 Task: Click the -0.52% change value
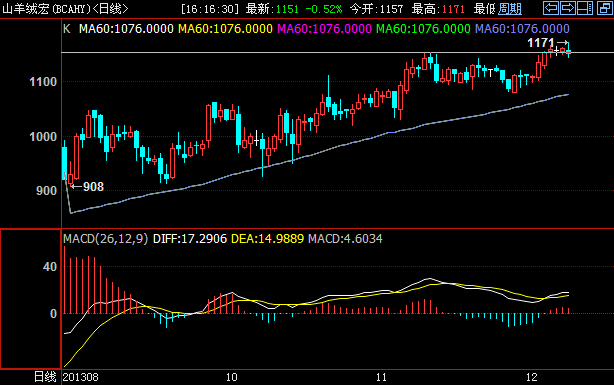(323, 9)
